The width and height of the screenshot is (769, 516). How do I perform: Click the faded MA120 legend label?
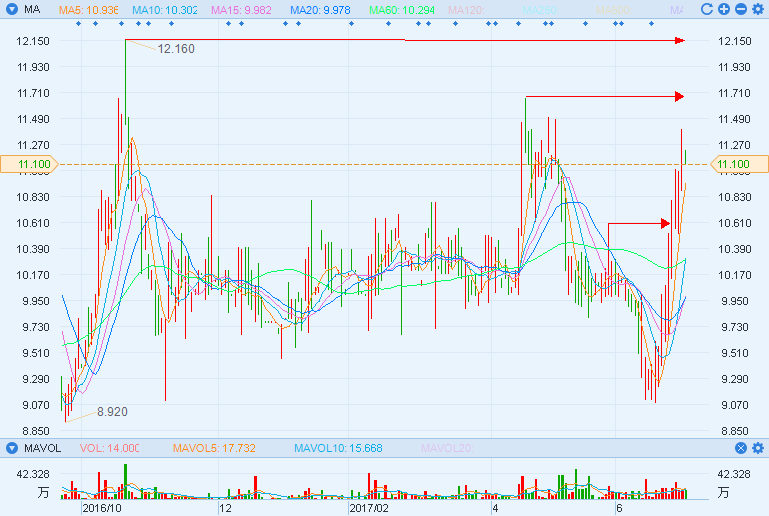coord(466,9)
